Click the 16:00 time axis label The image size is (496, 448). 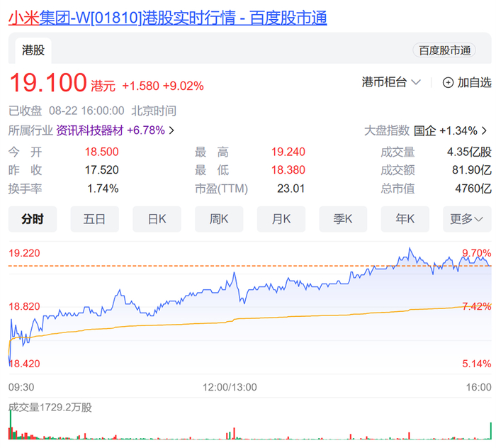click(x=478, y=387)
